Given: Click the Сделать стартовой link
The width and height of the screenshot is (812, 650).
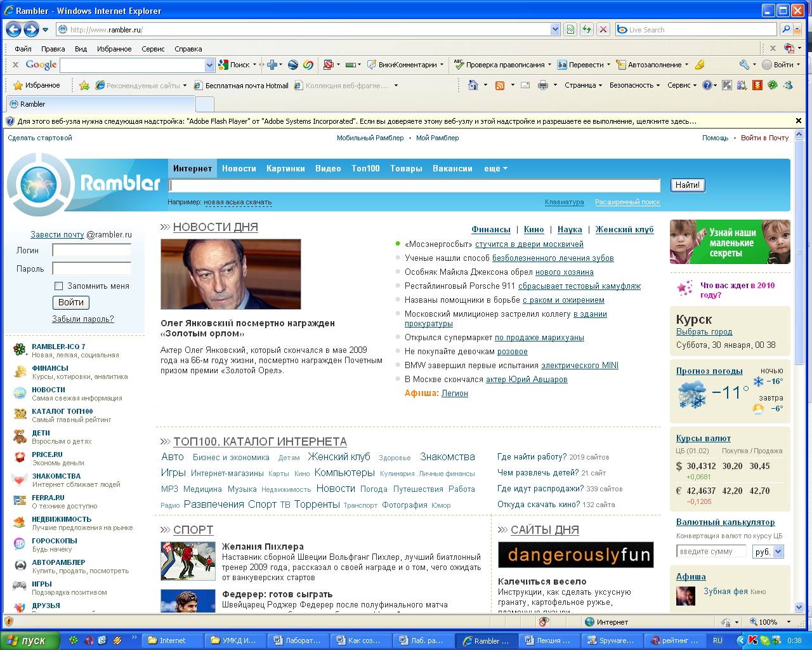Looking at the screenshot, I should [x=40, y=138].
